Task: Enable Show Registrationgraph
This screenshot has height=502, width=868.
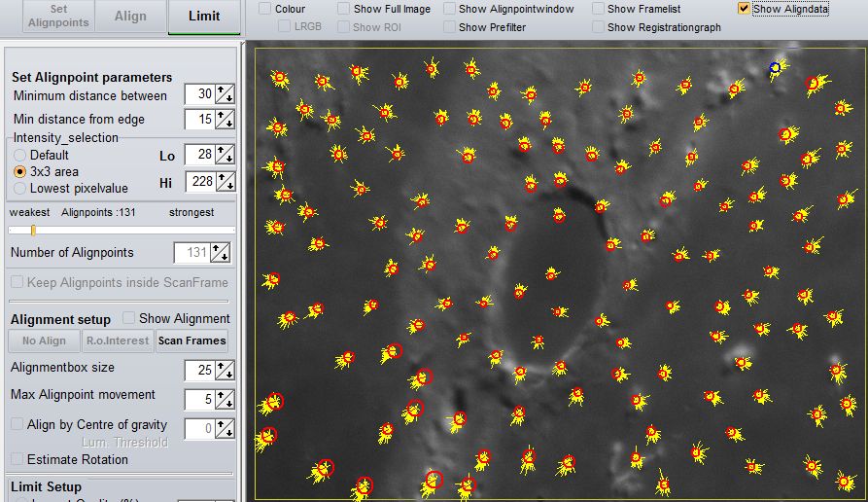Action: (x=598, y=26)
